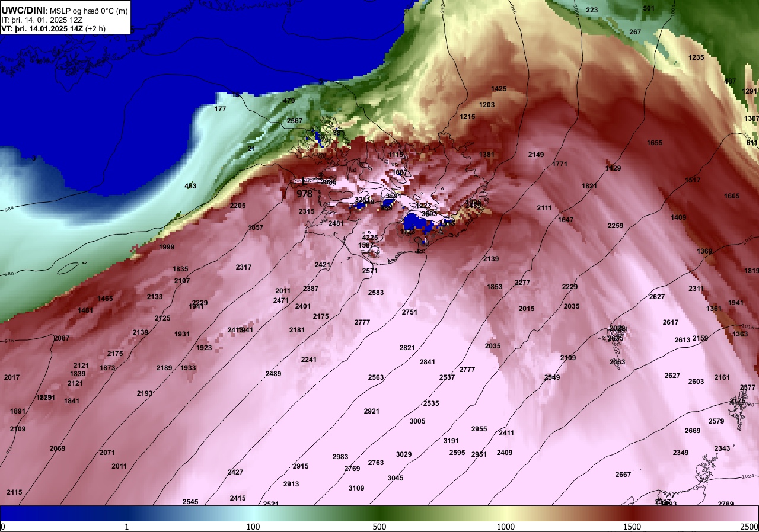Click the colorbar label 0
The image size is (759, 532).
click(3, 527)
